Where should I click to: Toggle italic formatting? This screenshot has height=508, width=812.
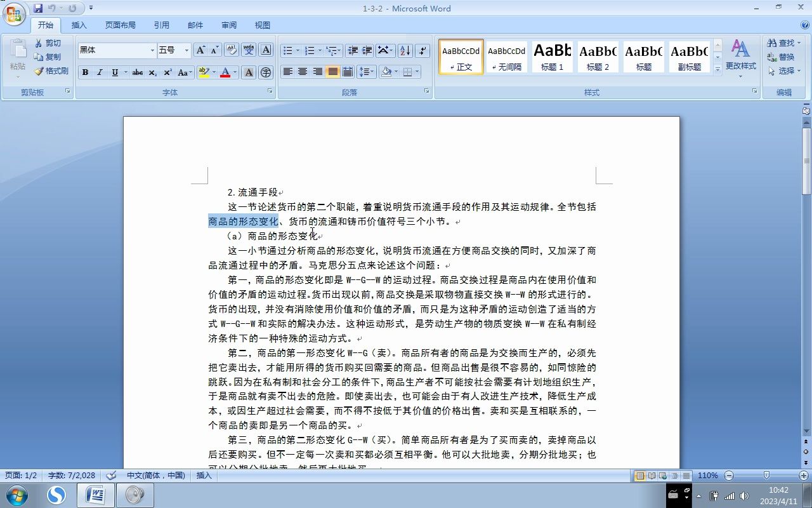pos(100,72)
